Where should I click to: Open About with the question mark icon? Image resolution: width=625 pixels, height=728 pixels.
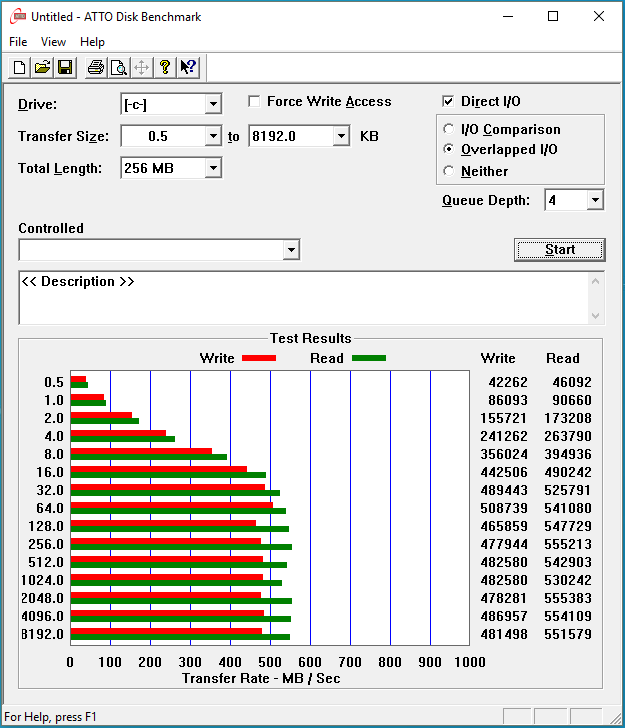click(165, 68)
